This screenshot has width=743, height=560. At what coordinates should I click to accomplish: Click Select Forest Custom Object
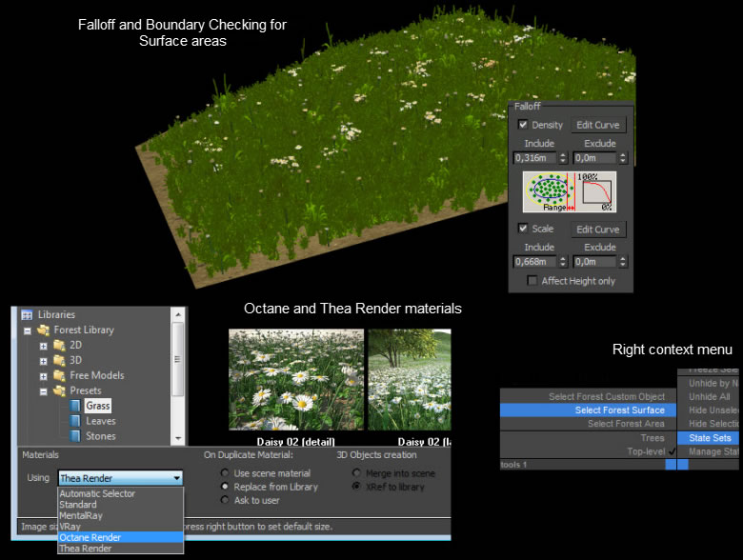click(588, 396)
